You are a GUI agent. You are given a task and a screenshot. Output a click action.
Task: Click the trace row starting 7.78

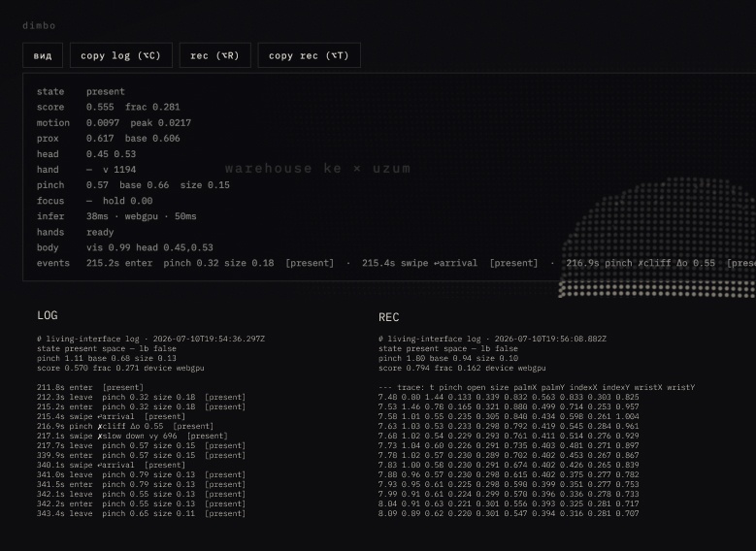(509, 456)
